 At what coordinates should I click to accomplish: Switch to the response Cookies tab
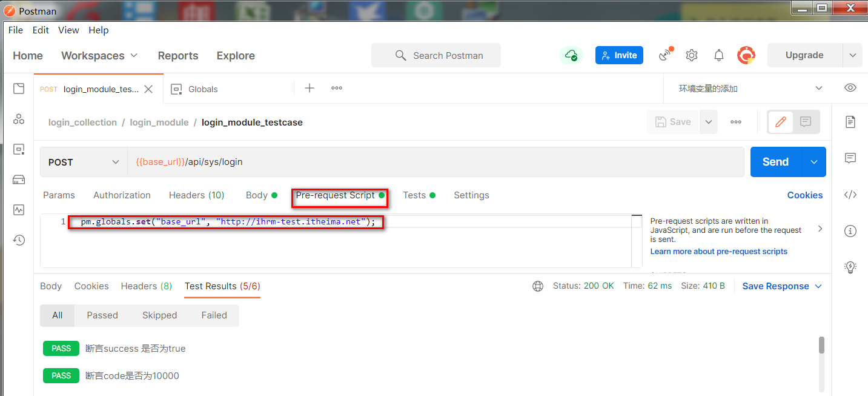point(91,286)
